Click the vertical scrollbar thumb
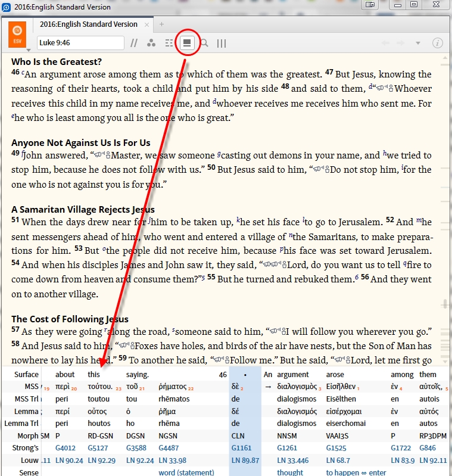 tap(445, 304)
